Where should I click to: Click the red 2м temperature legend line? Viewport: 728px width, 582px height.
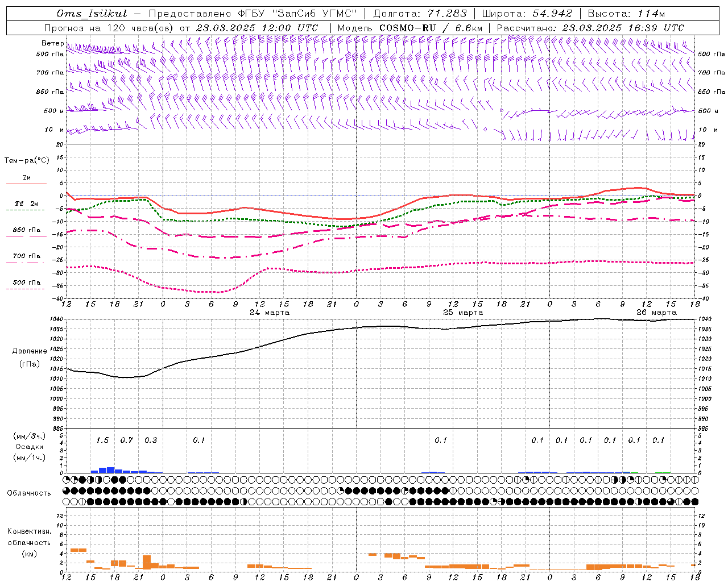point(26,184)
